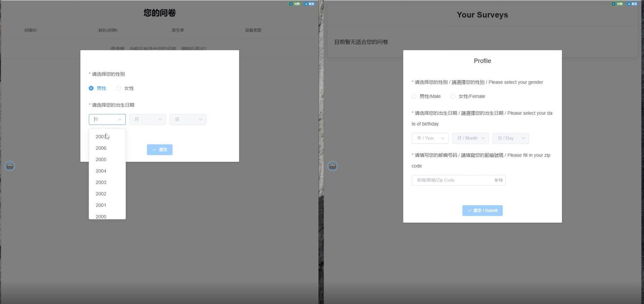
Task: Expand the 年 / Year dropdown
Action: pos(430,138)
